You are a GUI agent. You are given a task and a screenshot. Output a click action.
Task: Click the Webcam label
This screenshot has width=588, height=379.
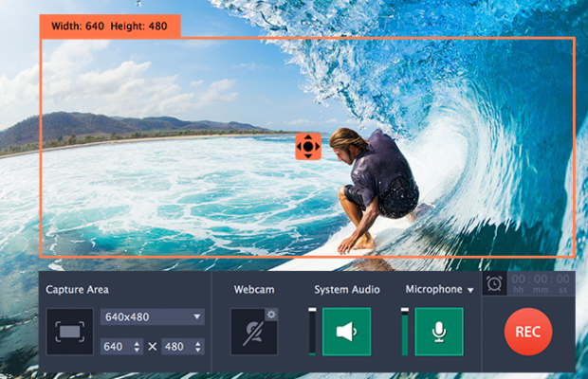[x=254, y=290]
